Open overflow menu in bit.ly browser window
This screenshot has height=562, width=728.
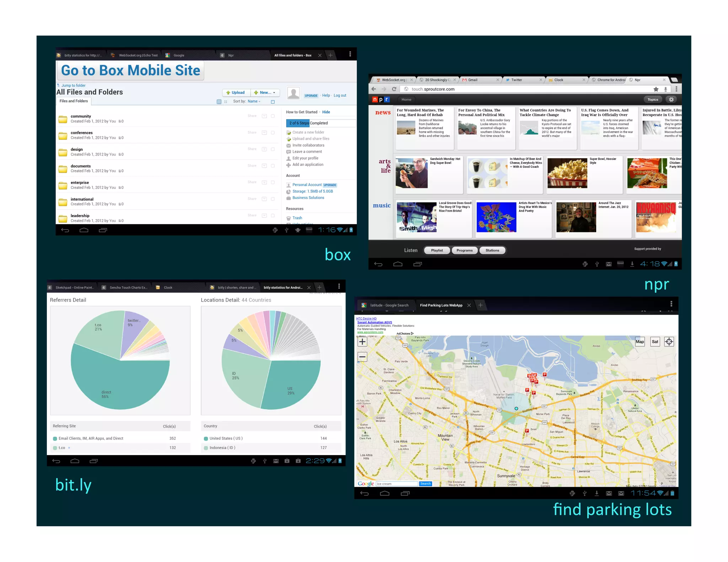coord(339,286)
